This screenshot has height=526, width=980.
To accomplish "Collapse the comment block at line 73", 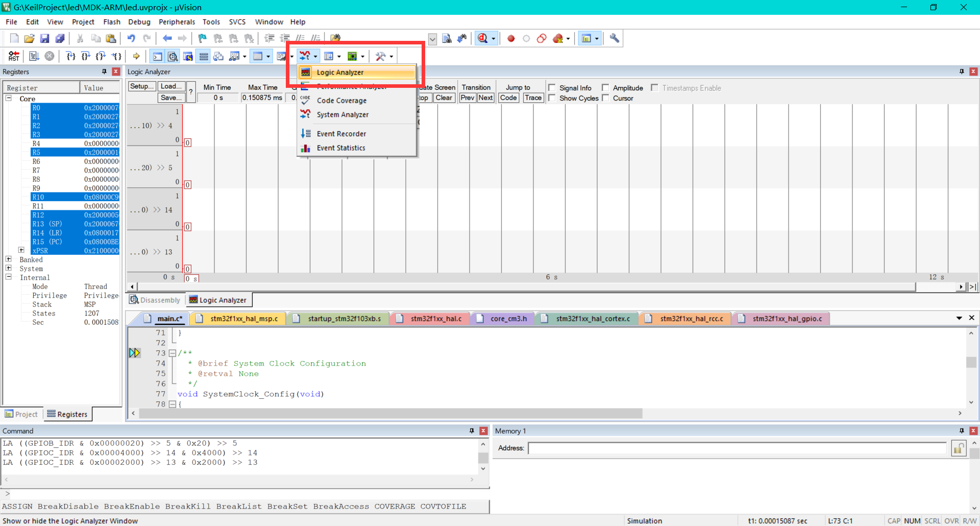I will 173,353.
